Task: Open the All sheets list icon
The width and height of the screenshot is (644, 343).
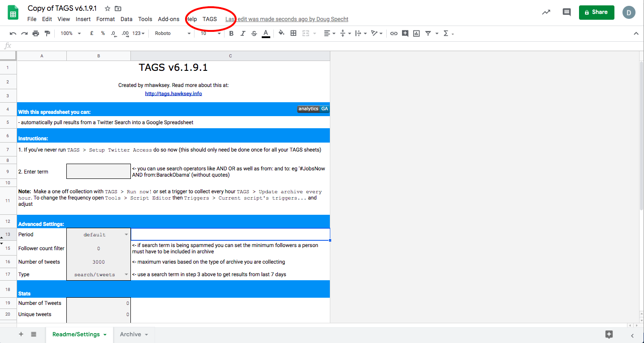Action: click(x=34, y=334)
